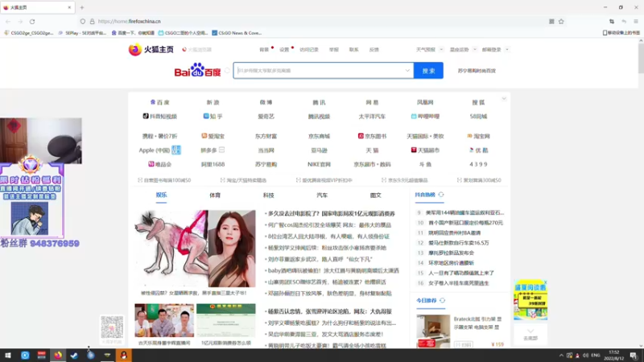This screenshot has width=644, height=362.
Task: Open the 唯品会 site link
Action: (159, 164)
